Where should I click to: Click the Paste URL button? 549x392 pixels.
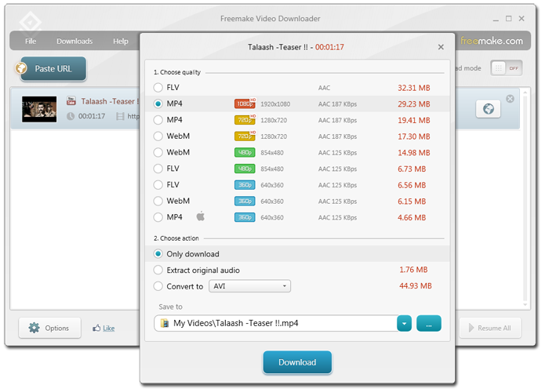pos(53,69)
